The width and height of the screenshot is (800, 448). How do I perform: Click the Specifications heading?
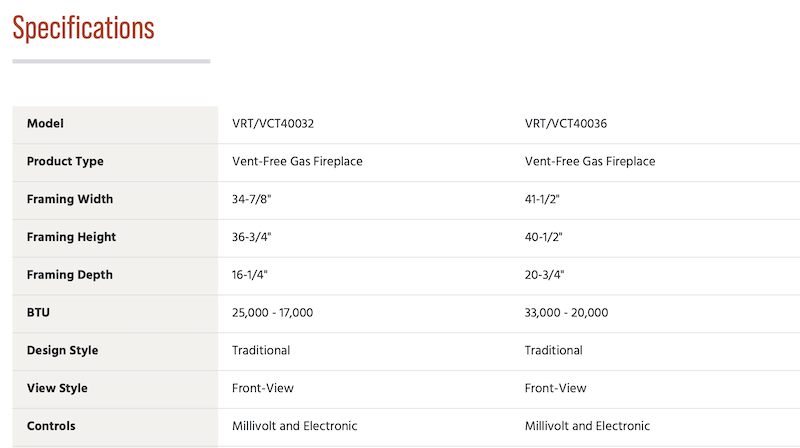click(x=83, y=28)
